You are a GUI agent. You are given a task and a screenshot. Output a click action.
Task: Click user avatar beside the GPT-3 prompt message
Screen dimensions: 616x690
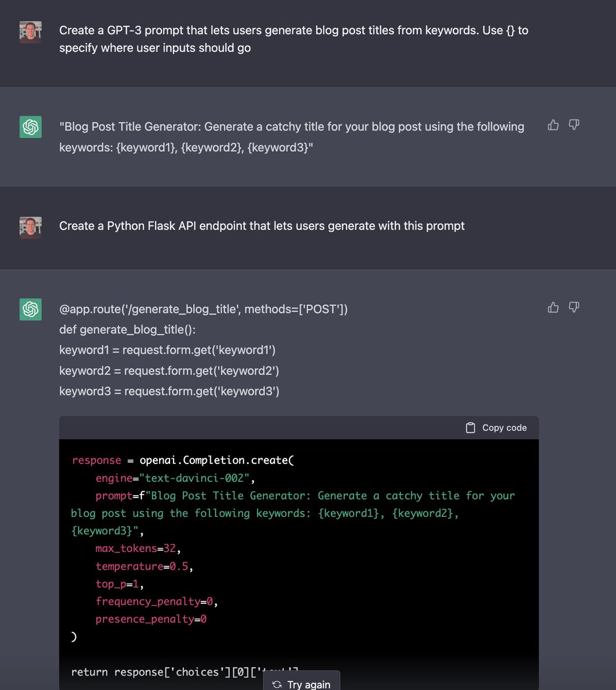coord(30,32)
